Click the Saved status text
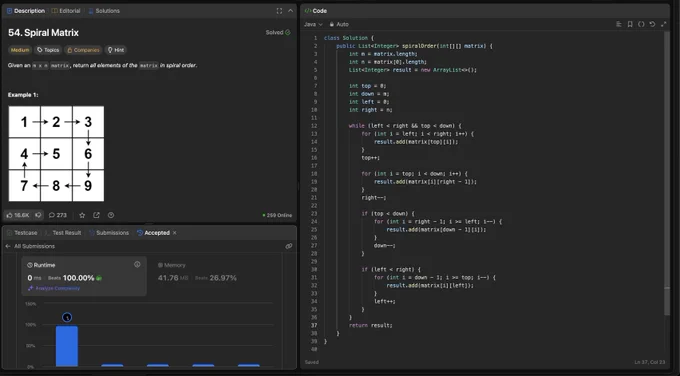The image size is (680, 376). [311, 362]
